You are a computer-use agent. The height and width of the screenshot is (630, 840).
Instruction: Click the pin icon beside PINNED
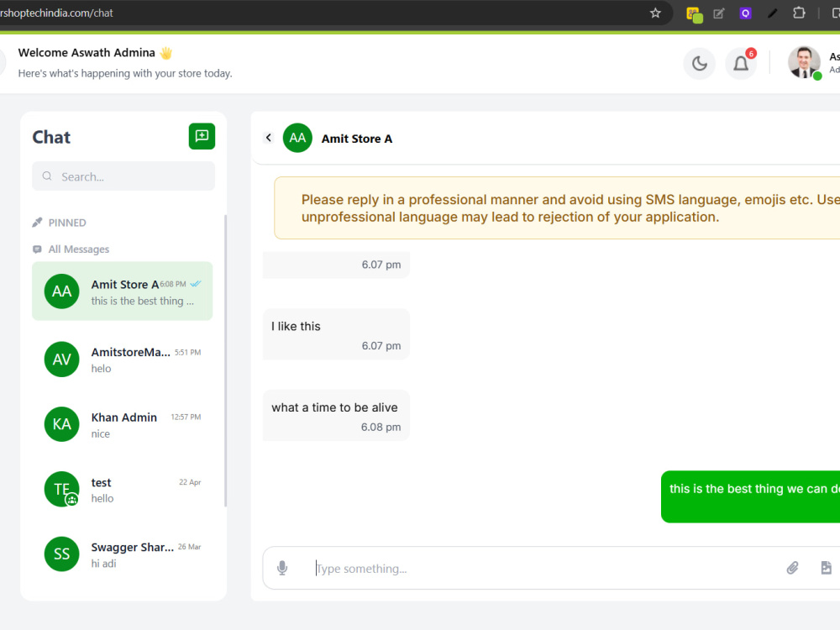37,223
